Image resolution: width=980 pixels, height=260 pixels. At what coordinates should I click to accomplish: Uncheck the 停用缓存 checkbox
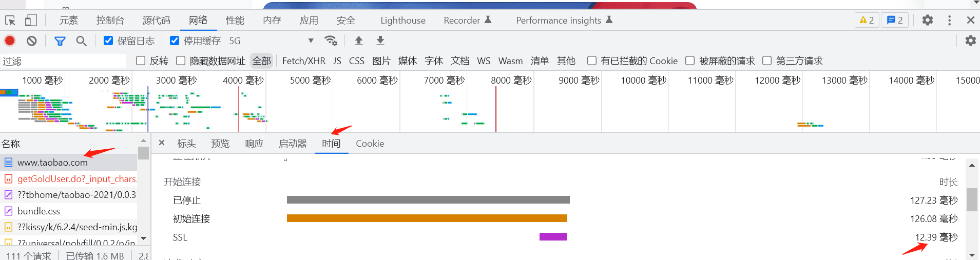point(175,41)
